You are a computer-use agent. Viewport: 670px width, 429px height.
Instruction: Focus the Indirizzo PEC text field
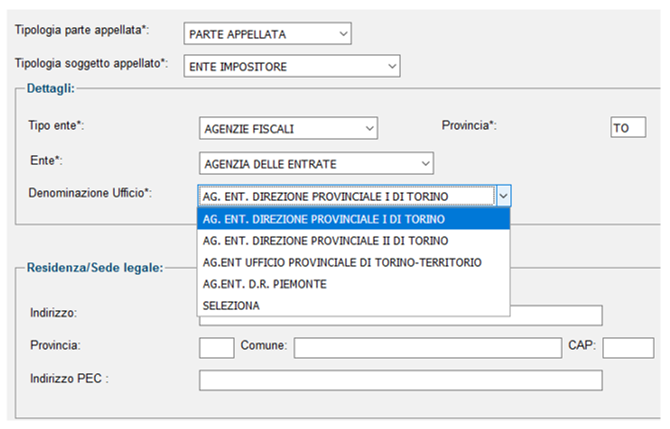(401, 380)
